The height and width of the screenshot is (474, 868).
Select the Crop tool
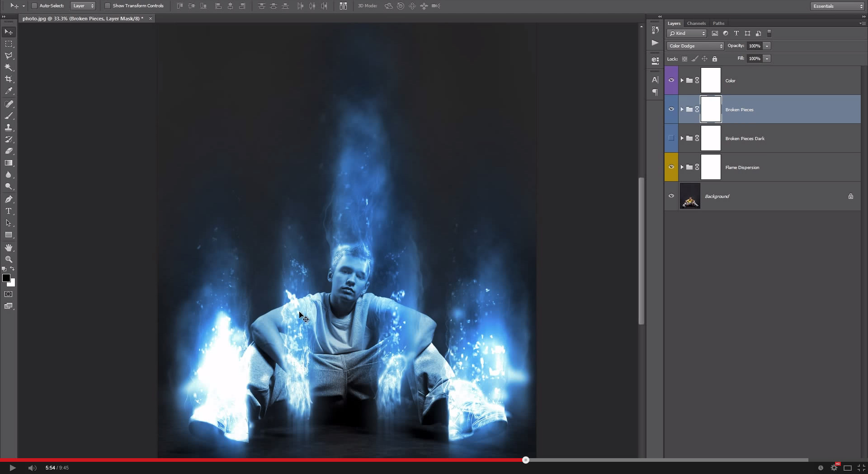coord(9,79)
